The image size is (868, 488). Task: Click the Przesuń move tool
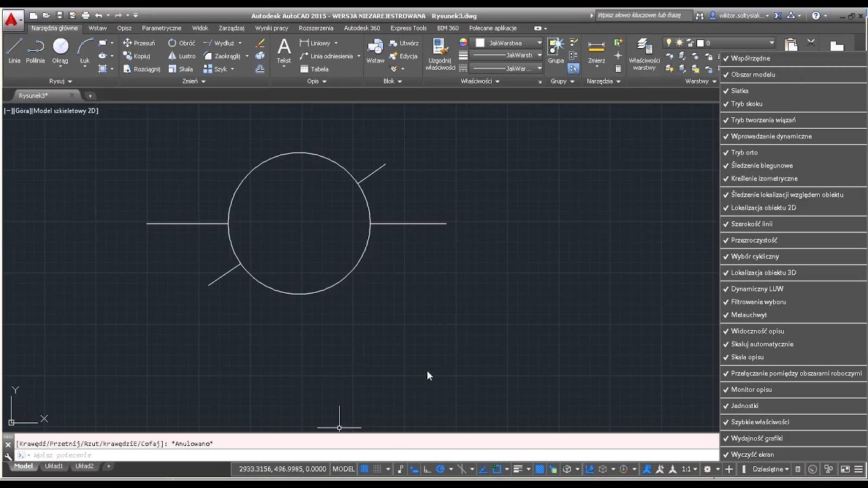(139, 43)
